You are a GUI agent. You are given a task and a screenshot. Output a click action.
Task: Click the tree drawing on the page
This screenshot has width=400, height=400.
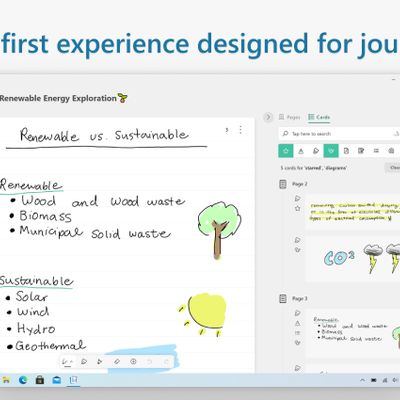tap(219, 230)
